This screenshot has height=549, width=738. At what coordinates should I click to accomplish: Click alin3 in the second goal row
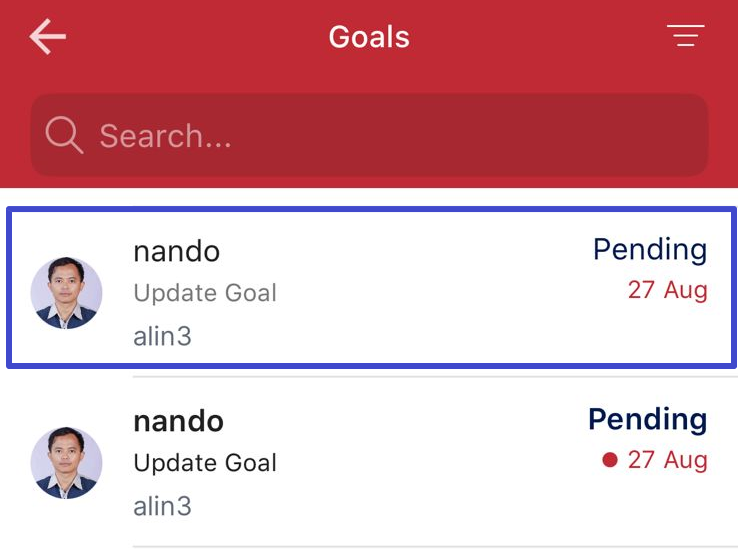tap(162, 506)
